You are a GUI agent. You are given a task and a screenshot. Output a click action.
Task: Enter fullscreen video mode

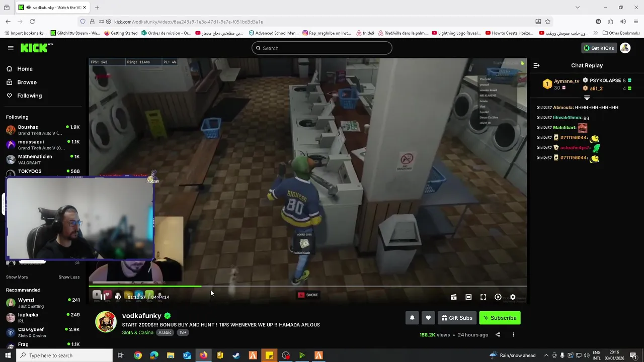pos(483,297)
